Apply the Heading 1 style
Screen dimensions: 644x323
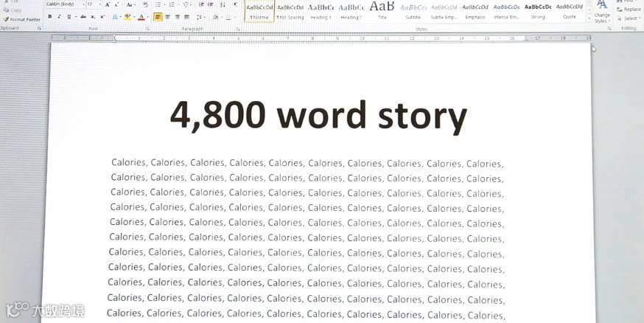[321, 11]
